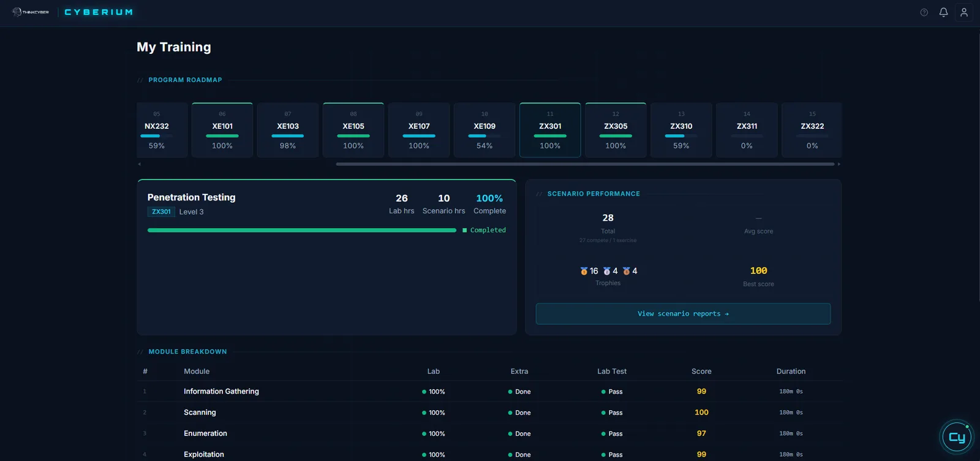This screenshot has width=980, height=461.
Task: Click the bronze trophy icon
Action: click(x=626, y=271)
